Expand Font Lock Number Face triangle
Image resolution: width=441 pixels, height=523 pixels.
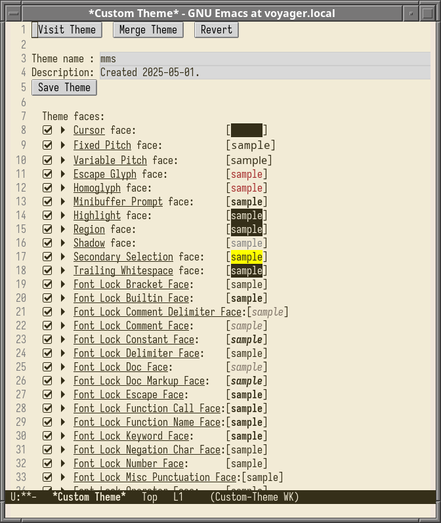point(63,463)
